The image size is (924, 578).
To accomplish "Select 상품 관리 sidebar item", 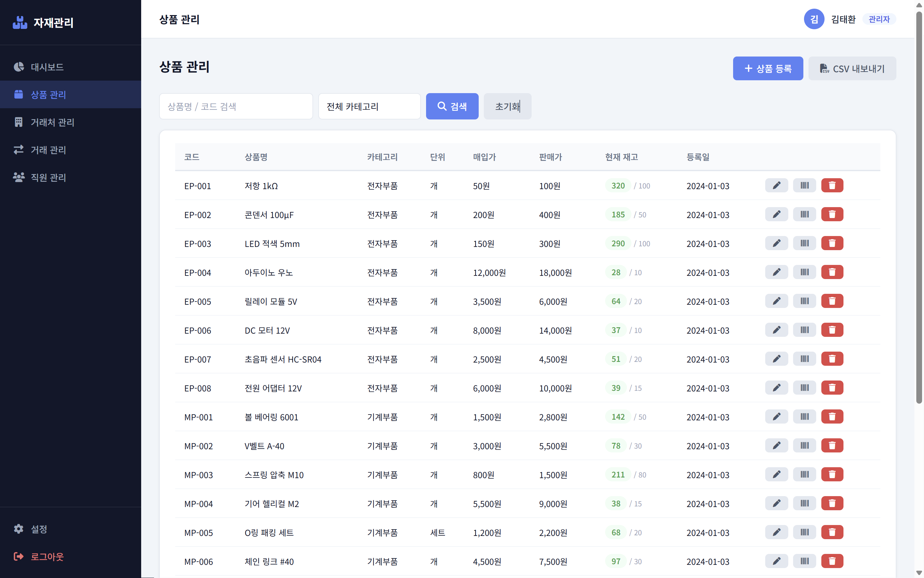I will point(71,94).
